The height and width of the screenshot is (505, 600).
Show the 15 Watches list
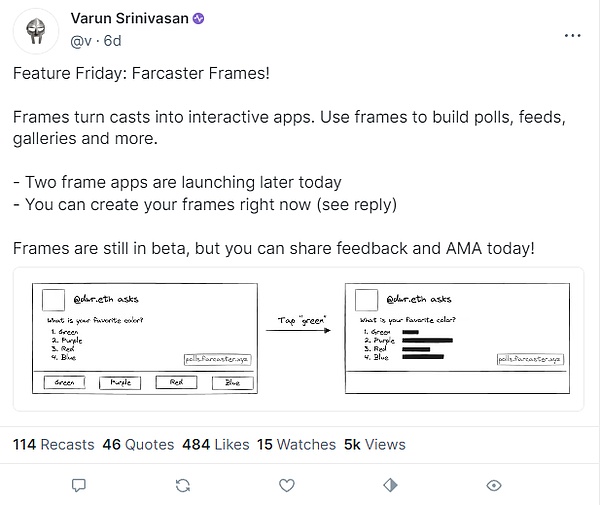coord(293,445)
